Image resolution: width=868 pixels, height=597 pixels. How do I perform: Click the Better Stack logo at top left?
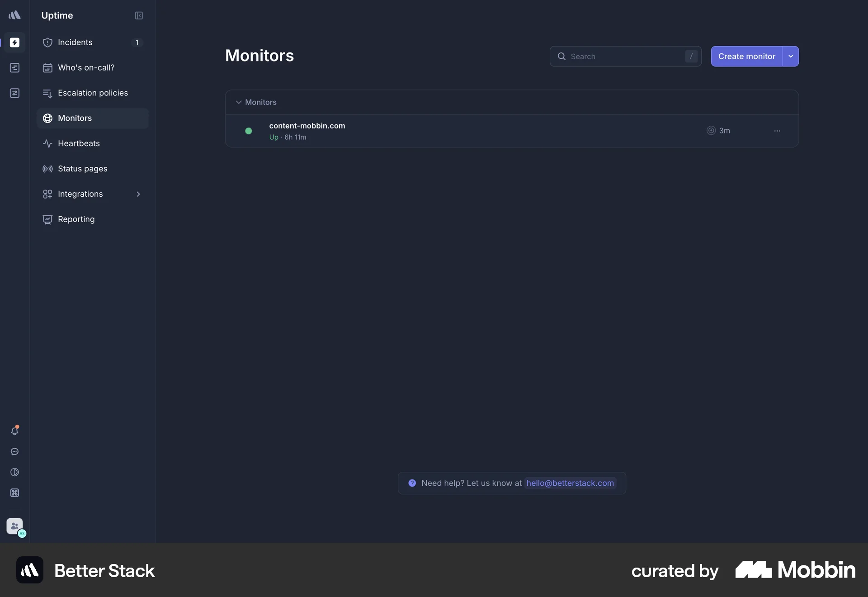coord(15,15)
